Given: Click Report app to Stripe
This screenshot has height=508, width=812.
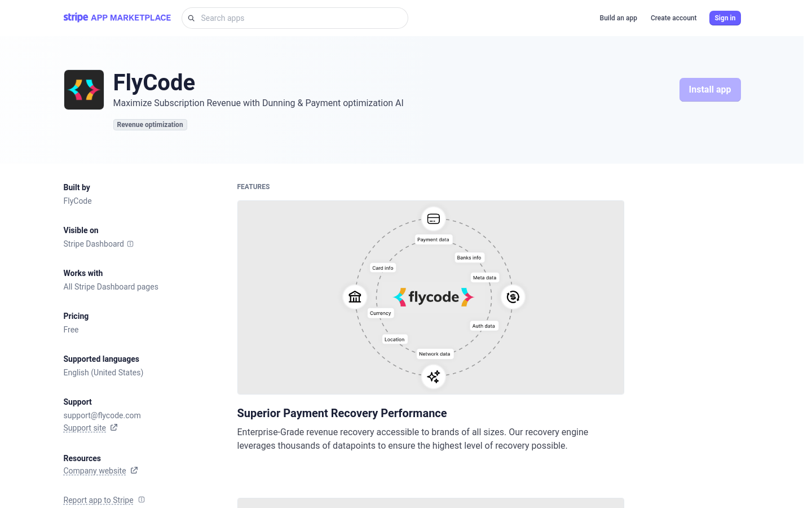Looking at the screenshot, I should click(x=98, y=500).
